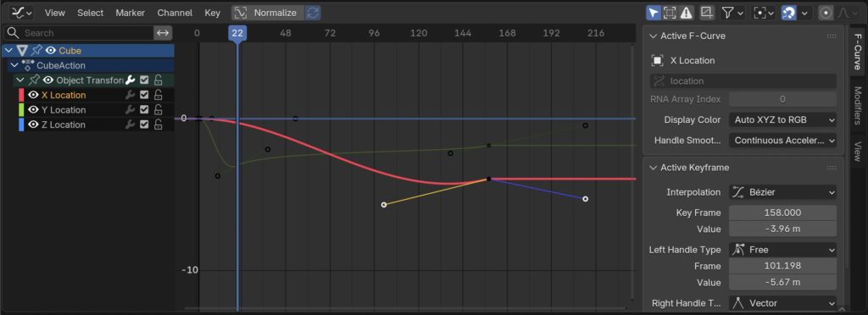Viewport: 868px width, 315px height.
Task: Click the channel Search field
Action: (79, 33)
